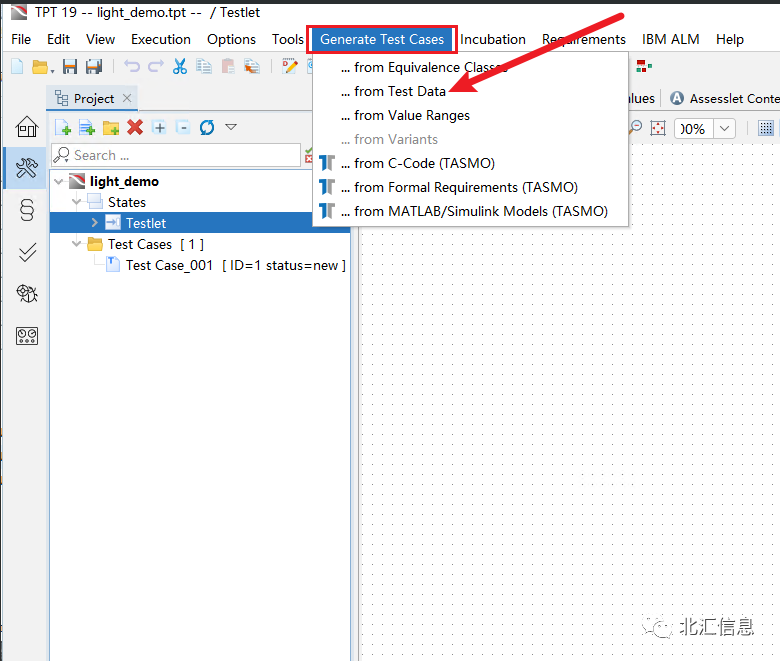Redo the last undone action
Viewport: 780px width, 661px height.
coord(156,66)
